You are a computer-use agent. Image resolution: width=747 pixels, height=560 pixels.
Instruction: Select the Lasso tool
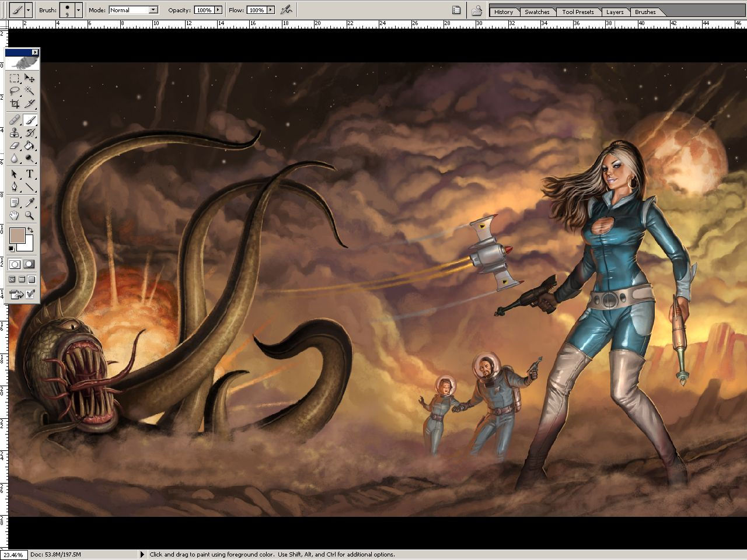[15, 91]
